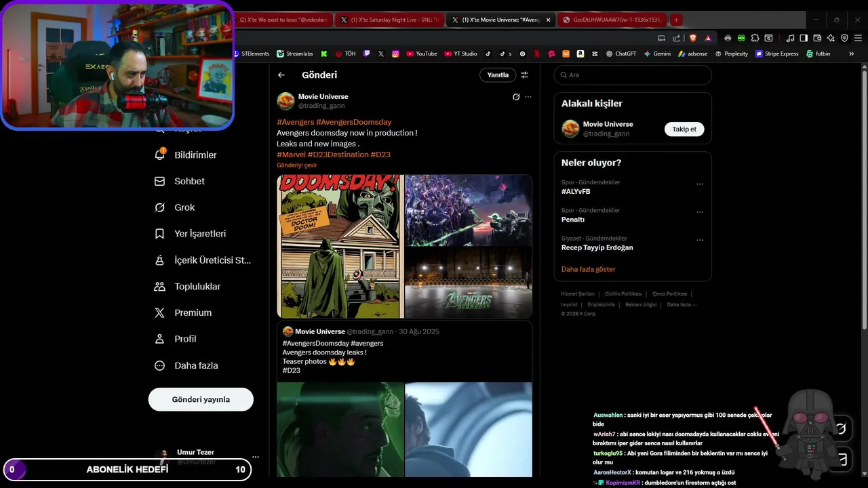The height and width of the screenshot is (488, 868).
Task: Open the Doctor Doom comic image
Action: pos(340,247)
